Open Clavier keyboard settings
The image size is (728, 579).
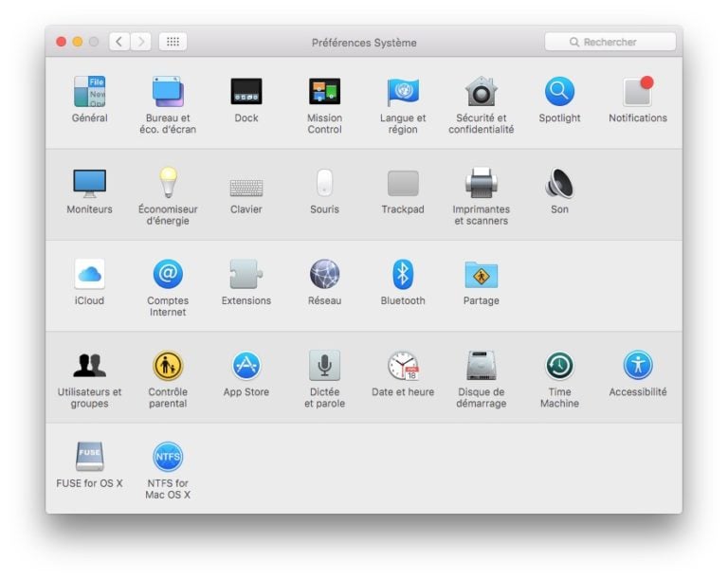click(246, 188)
